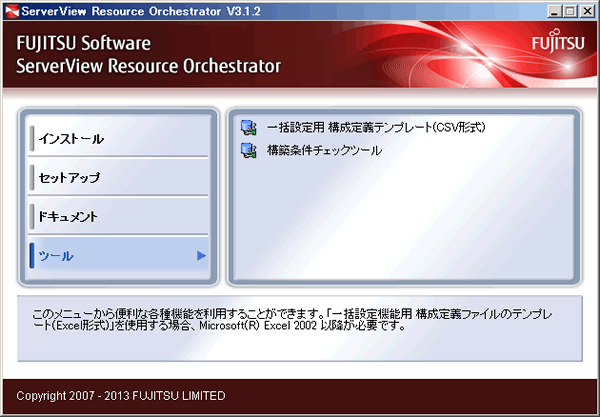Open the インストール menu item
Image resolution: width=600 pixels, height=417 pixels.
pos(118,138)
